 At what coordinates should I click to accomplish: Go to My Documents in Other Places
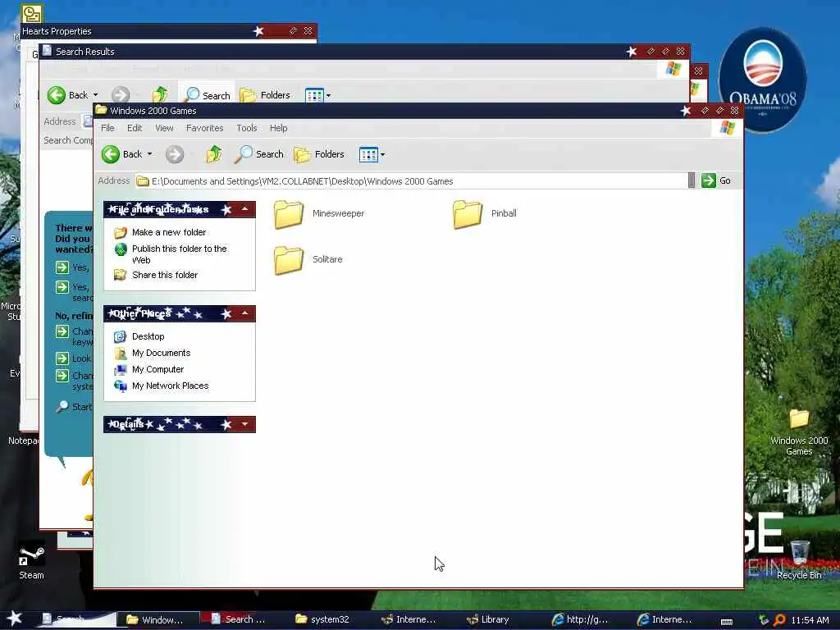click(161, 353)
